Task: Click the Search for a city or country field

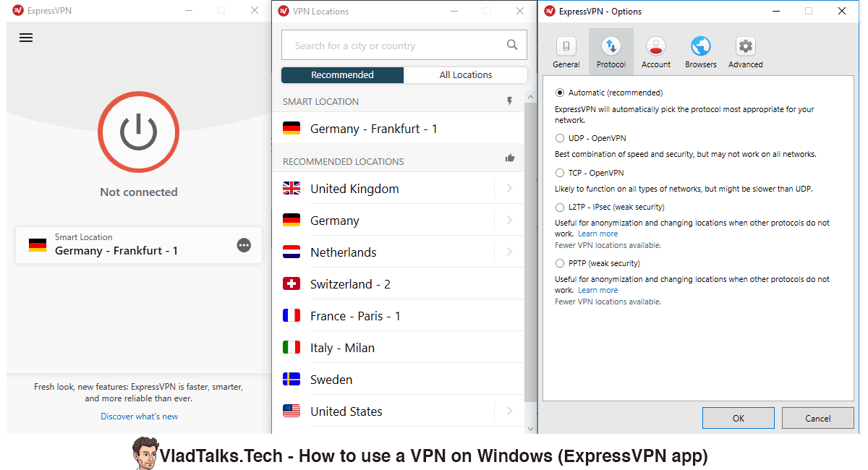Action: click(x=404, y=45)
